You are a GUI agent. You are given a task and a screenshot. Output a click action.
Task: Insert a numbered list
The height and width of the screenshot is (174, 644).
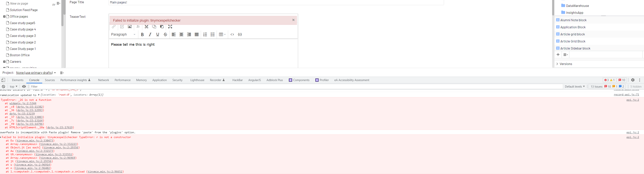click(x=205, y=35)
